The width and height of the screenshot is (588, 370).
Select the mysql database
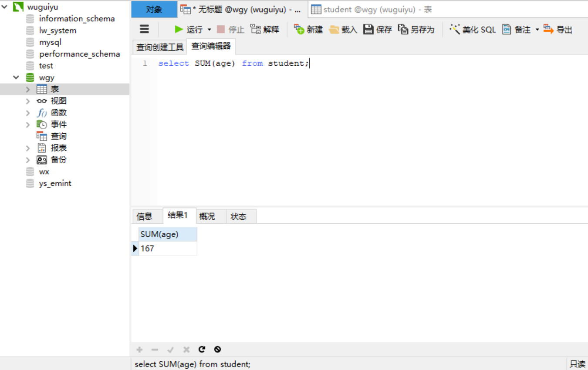click(x=50, y=42)
